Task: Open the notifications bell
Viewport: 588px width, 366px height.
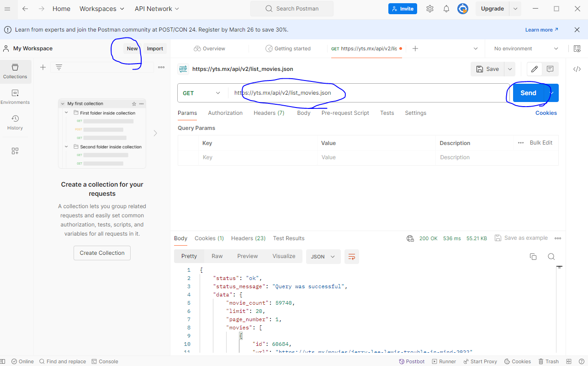Action: click(446, 9)
